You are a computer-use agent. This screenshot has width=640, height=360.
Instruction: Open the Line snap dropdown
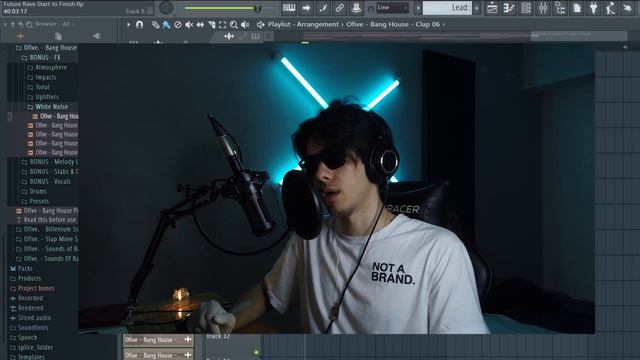point(392,8)
